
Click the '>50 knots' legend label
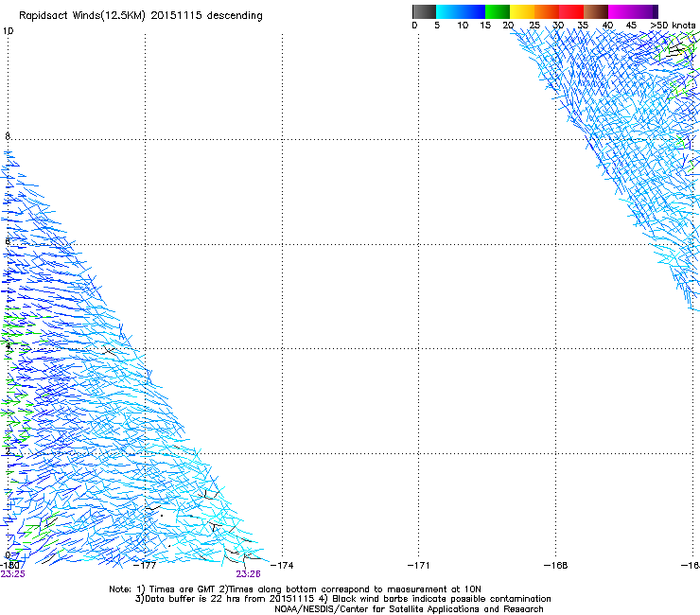tap(673, 26)
